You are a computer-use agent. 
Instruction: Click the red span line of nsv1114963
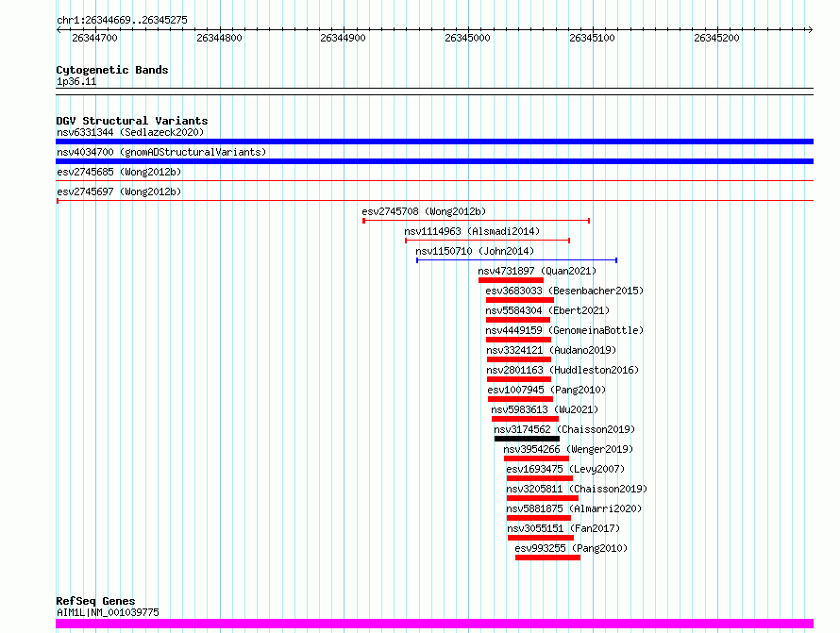(488, 241)
